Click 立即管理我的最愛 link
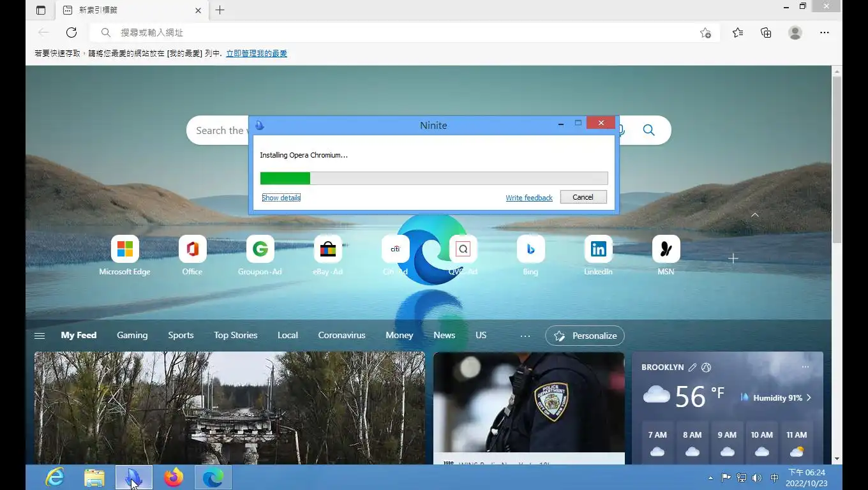Image resolution: width=868 pixels, height=490 pixels. click(257, 54)
